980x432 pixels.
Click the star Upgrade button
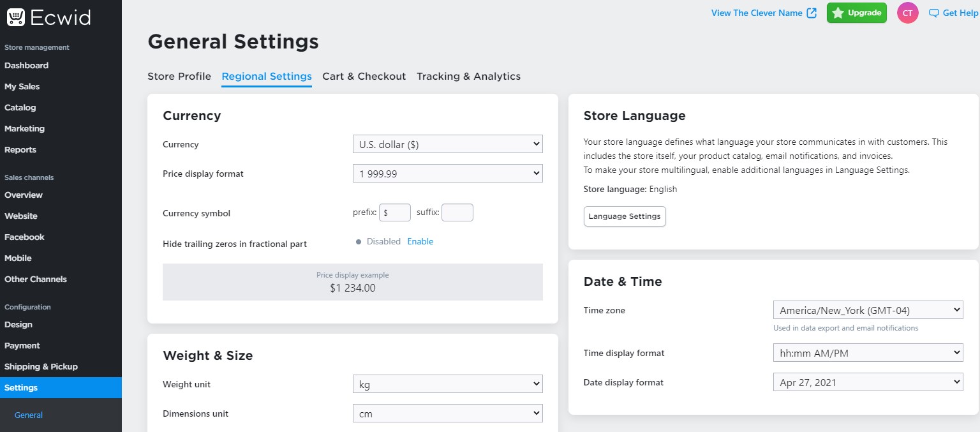[x=856, y=13]
